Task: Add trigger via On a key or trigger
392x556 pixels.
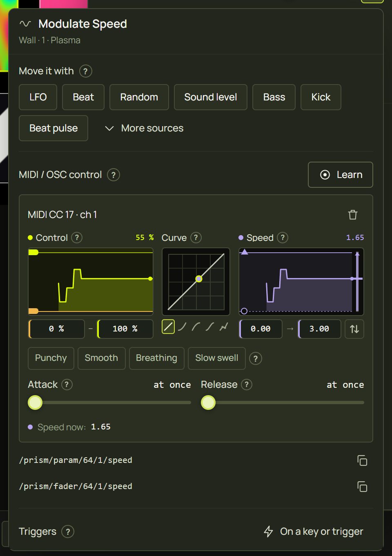Action: pyautogui.click(x=314, y=532)
